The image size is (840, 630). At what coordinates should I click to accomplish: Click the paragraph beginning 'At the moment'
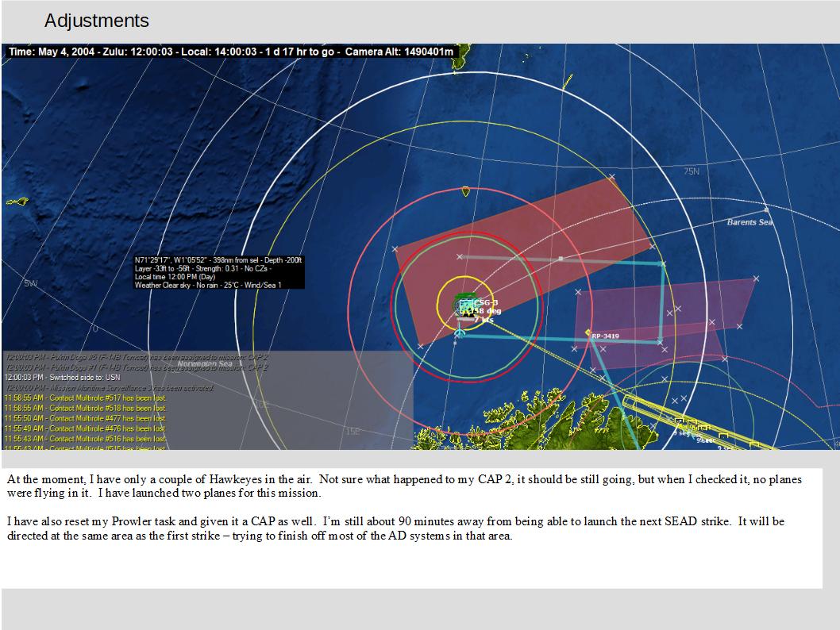point(404,486)
